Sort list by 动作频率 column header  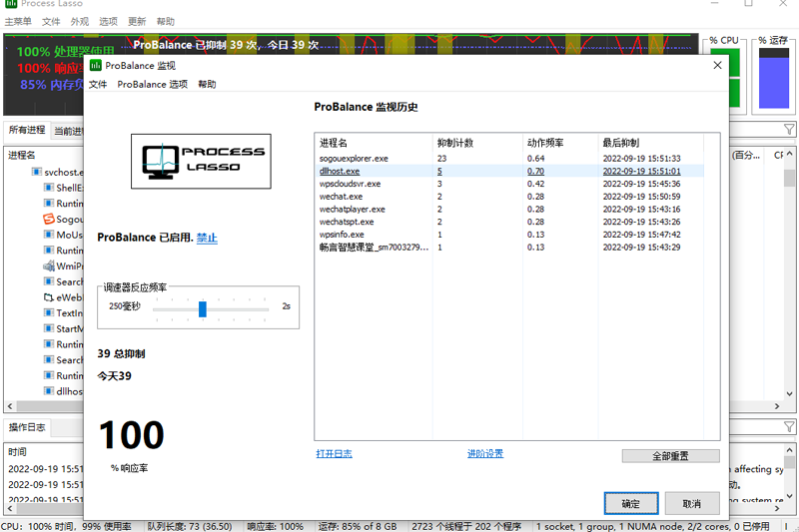point(545,143)
